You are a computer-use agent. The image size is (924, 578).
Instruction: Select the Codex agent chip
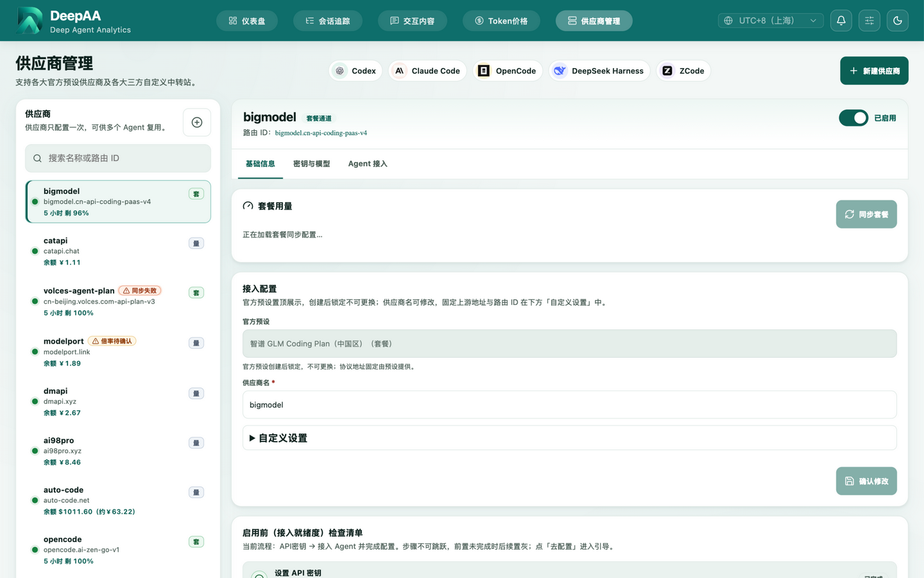coord(356,71)
